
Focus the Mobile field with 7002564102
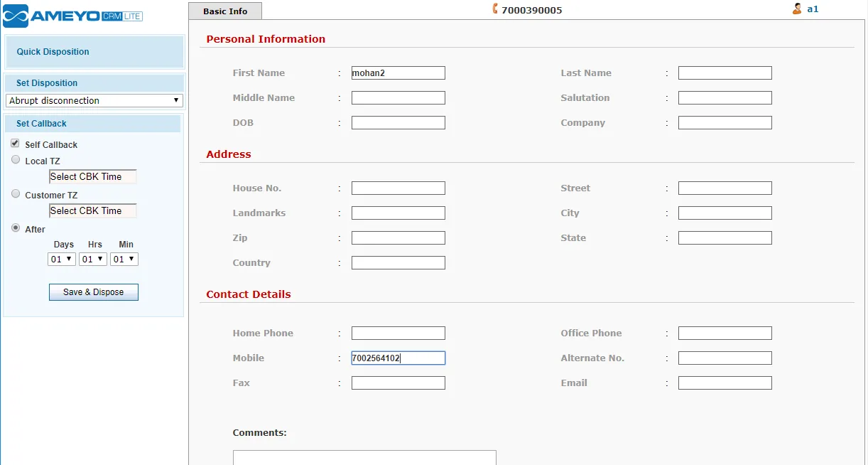[398, 358]
